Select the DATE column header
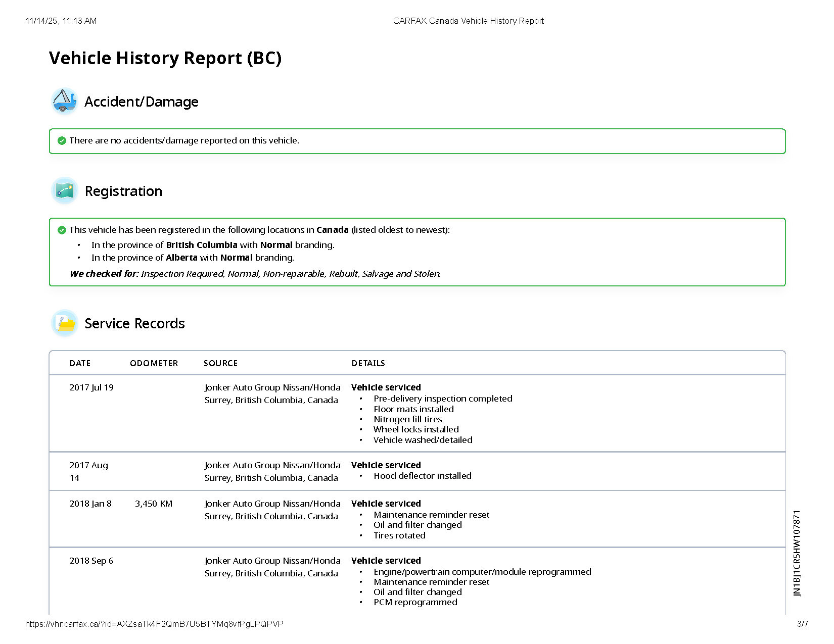This screenshot has height=644, width=834. click(x=80, y=363)
